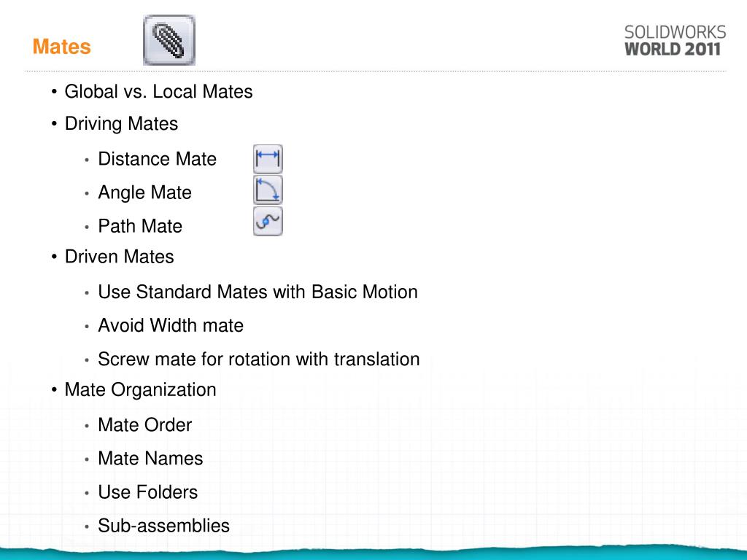Click the 'Angle Mate' text
This screenshot has height=560, width=747.
pos(145,192)
